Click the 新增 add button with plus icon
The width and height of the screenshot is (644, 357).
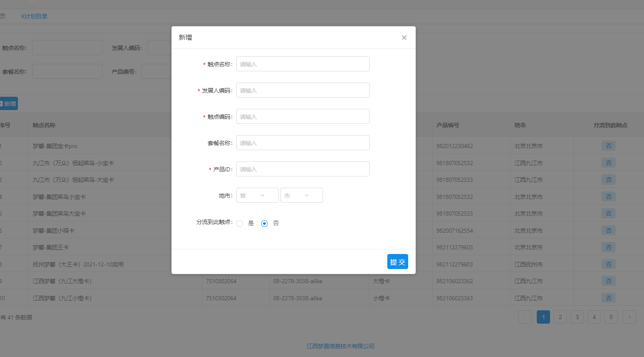[8, 103]
